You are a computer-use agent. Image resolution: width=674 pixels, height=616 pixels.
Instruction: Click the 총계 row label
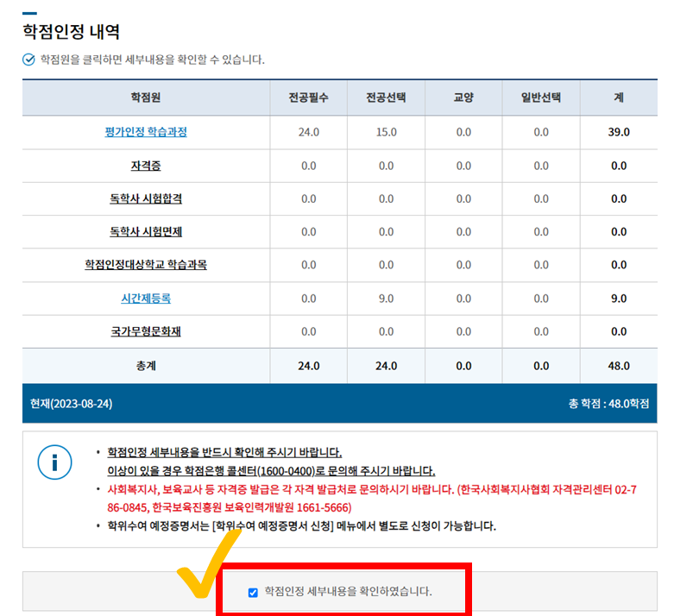pos(146,366)
